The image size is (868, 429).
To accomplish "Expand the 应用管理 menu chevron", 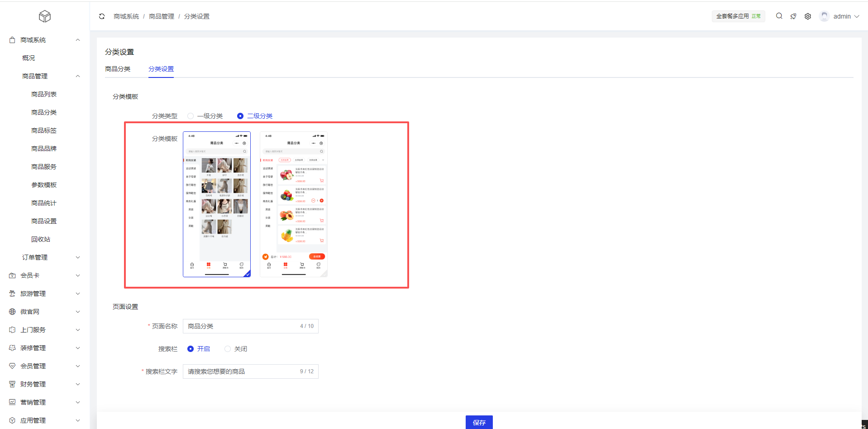I will pyautogui.click(x=78, y=420).
